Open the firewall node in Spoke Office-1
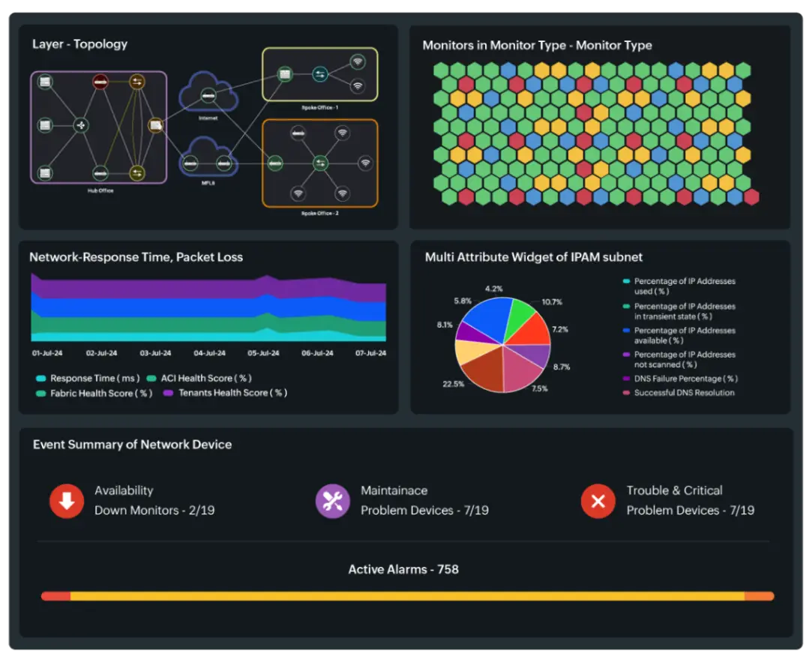Viewport: 812px width, 662px height. pos(285,74)
